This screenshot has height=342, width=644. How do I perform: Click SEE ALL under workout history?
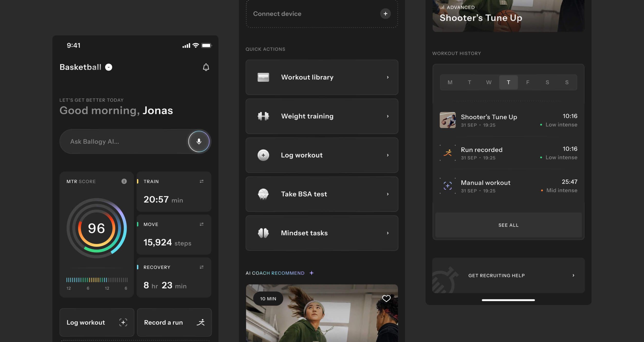(x=508, y=225)
